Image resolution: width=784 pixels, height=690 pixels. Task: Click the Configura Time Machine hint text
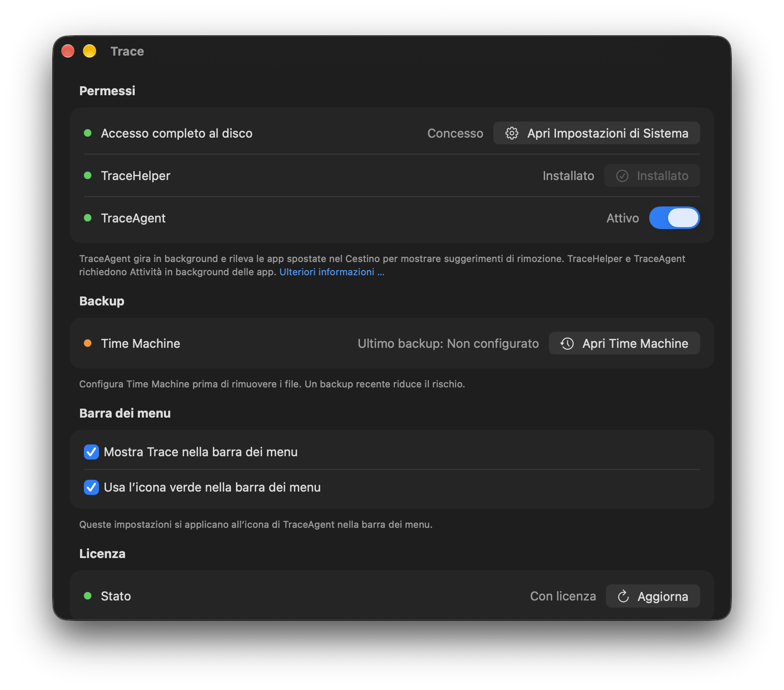(272, 384)
